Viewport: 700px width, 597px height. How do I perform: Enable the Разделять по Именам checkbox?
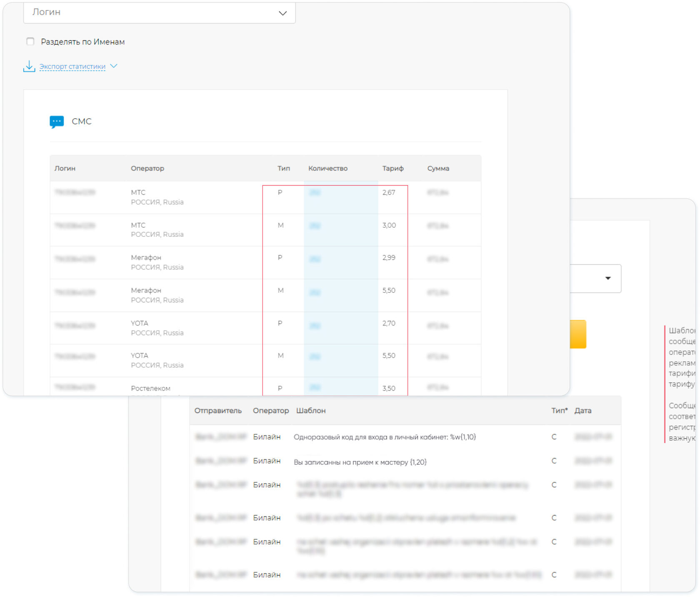tap(30, 41)
